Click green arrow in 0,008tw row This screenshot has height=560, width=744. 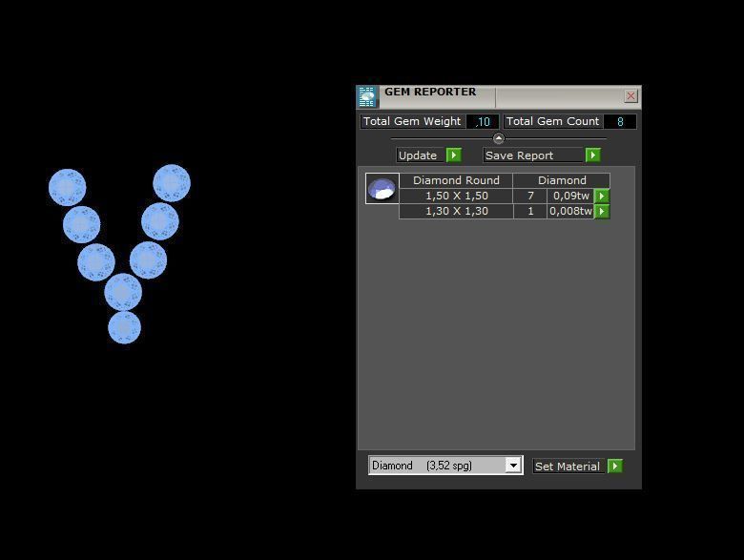(x=602, y=211)
